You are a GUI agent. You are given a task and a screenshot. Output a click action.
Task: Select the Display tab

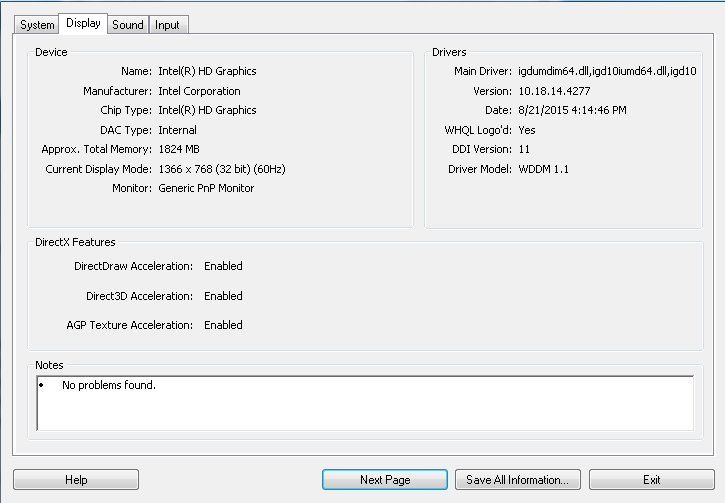click(83, 23)
